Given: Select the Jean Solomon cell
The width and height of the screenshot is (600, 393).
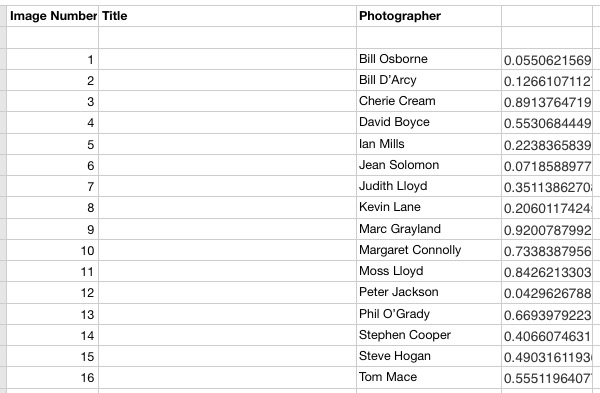Looking at the screenshot, I should (x=429, y=165).
